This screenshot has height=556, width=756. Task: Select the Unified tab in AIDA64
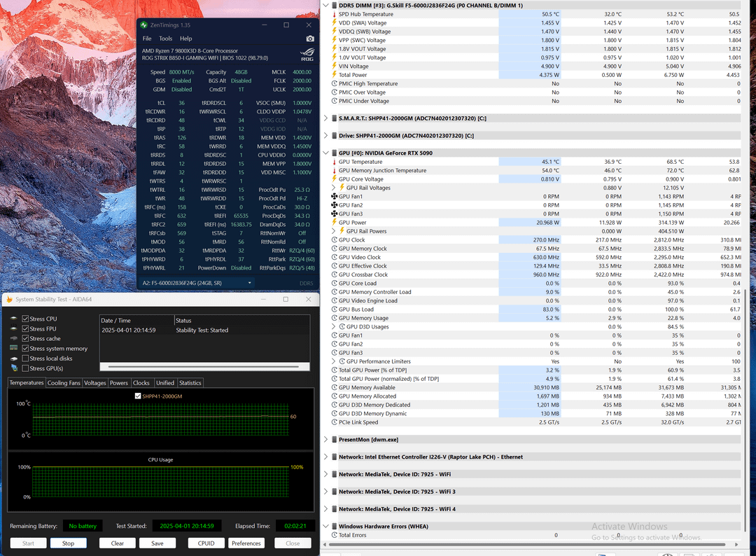[165, 383]
